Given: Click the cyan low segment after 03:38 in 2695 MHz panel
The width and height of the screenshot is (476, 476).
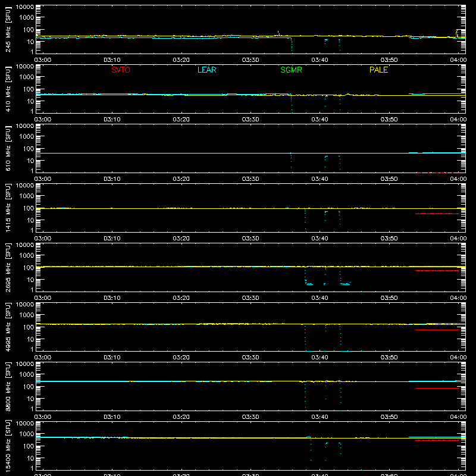Looking at the screenshot, I should [309, 284].
